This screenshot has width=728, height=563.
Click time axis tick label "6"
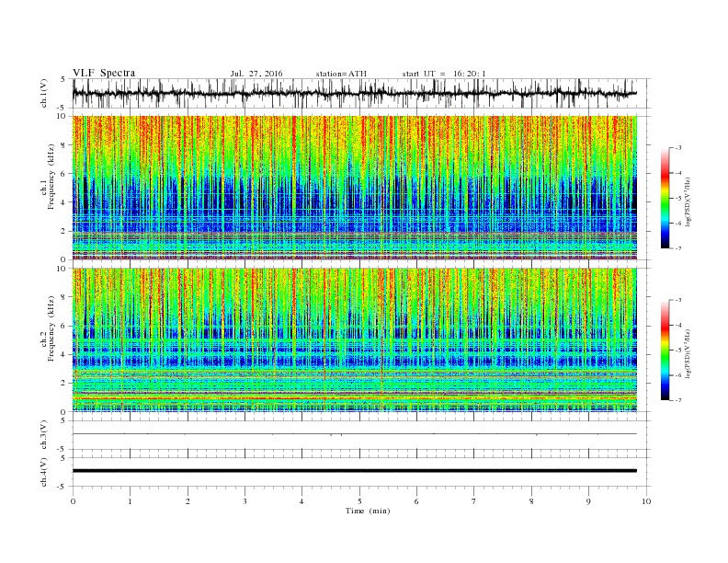(x=417, y=501)
